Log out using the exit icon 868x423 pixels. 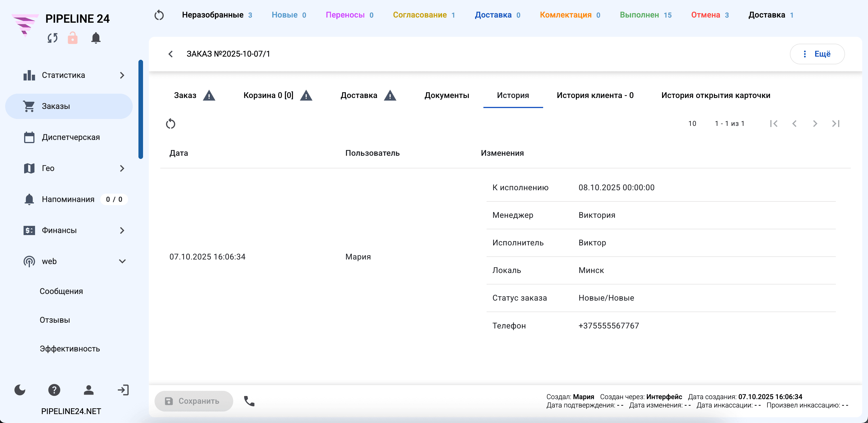[x=123, y=390]
